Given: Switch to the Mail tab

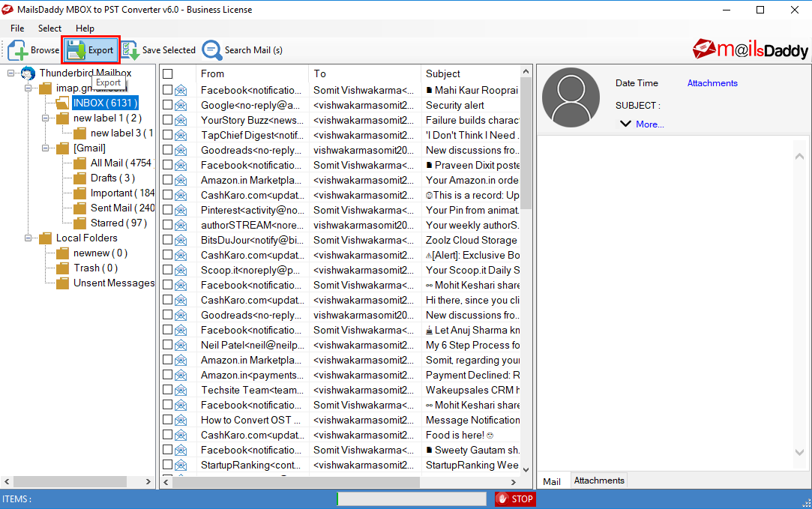Looking at the screenshot, I should click(552, 481).
